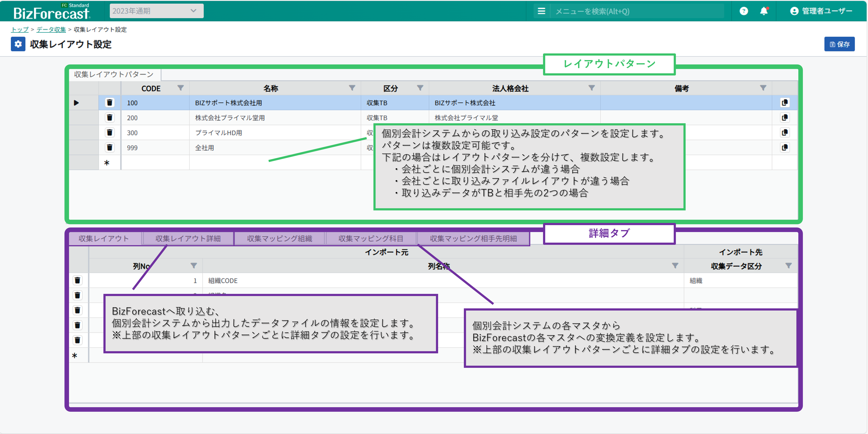Open the 名称 column filter
Viewport: 868px width, 434px height.
click(x=352, y=88)
